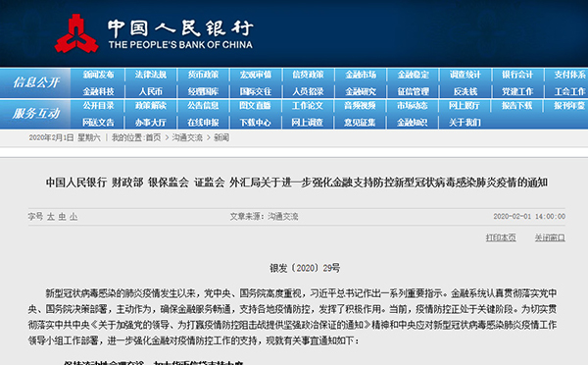Click the 打印本页 print link
Viewport: 588px width, 365px height.
click(x=501, y=237)
